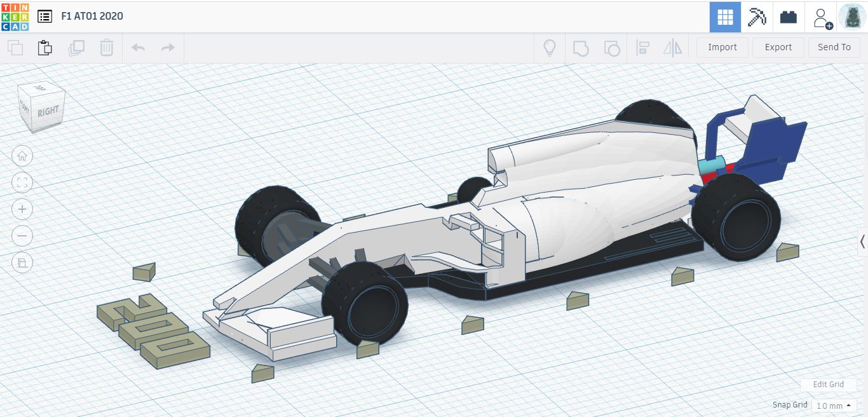
Task: Click the Export button
Action: point(778,47)
